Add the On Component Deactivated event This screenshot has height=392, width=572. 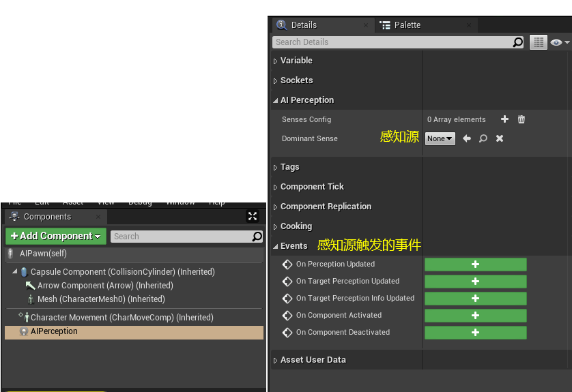(x=475, y=332)
